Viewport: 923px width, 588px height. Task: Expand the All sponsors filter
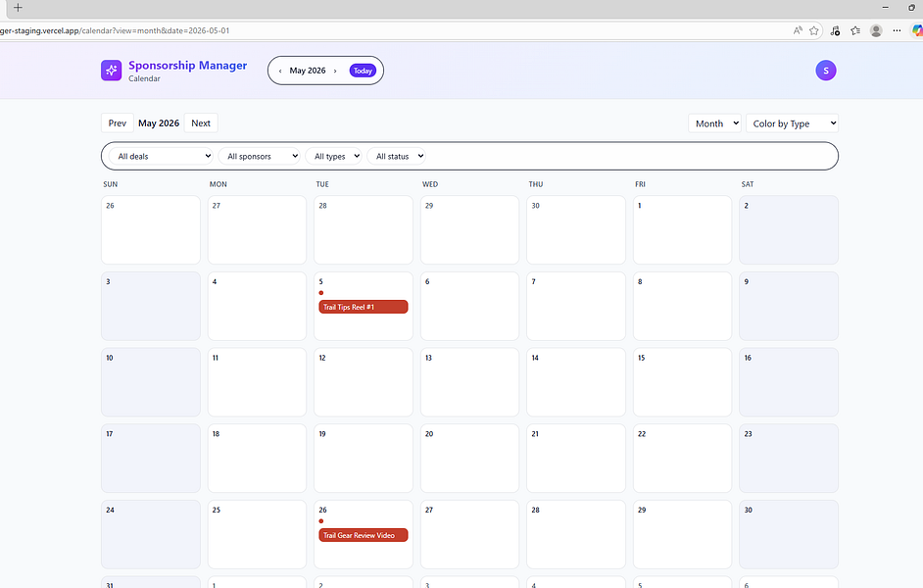[260, 156]
